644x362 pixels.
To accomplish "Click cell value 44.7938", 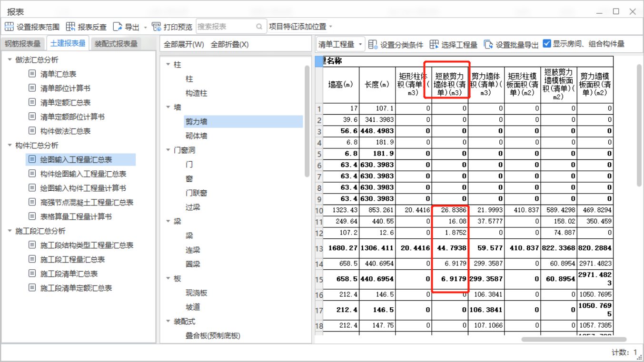I will coord(450,248).
